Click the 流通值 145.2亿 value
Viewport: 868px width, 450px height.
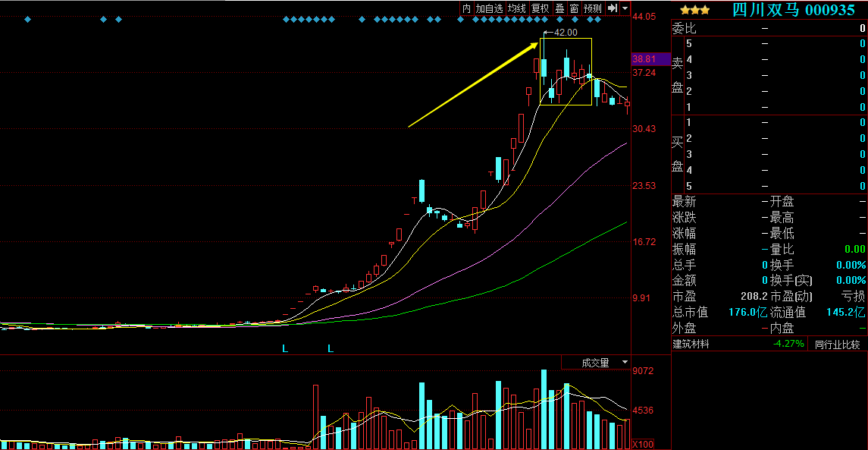[x=846, y=313]
